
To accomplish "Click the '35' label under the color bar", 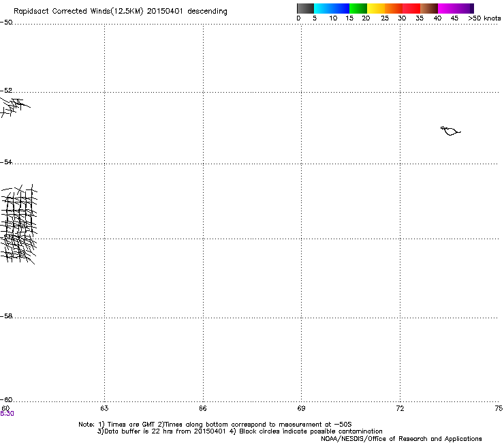I will [x=420, y=18].
